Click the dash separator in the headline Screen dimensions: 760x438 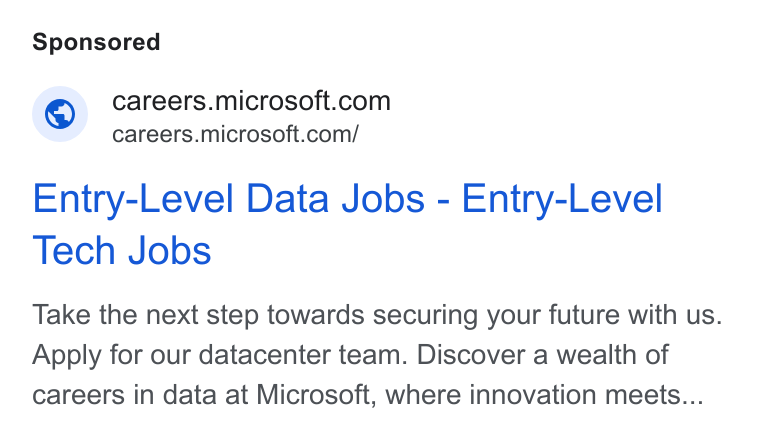tap(443, 201)
